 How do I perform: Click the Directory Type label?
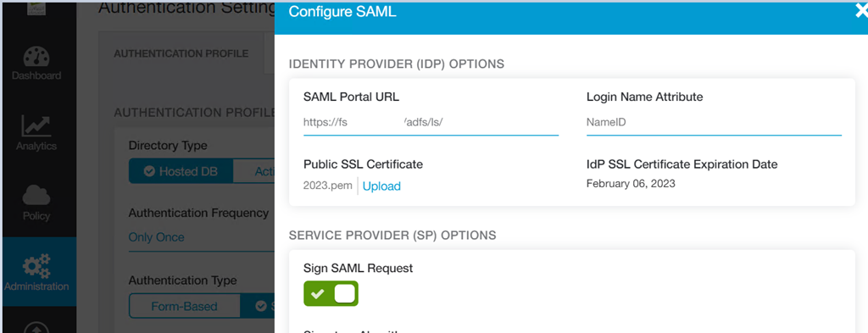(x=168, y=146)
